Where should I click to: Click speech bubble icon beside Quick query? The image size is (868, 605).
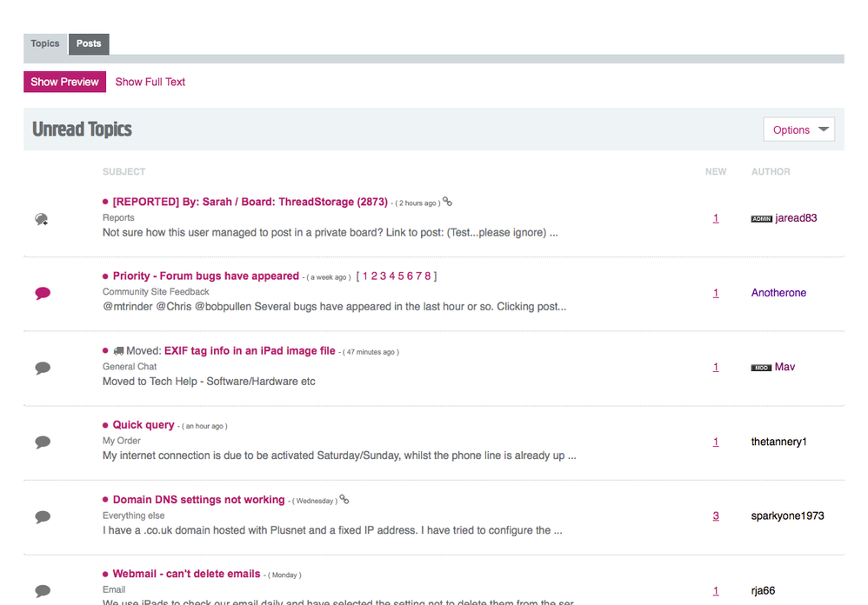tap(43, 442)
